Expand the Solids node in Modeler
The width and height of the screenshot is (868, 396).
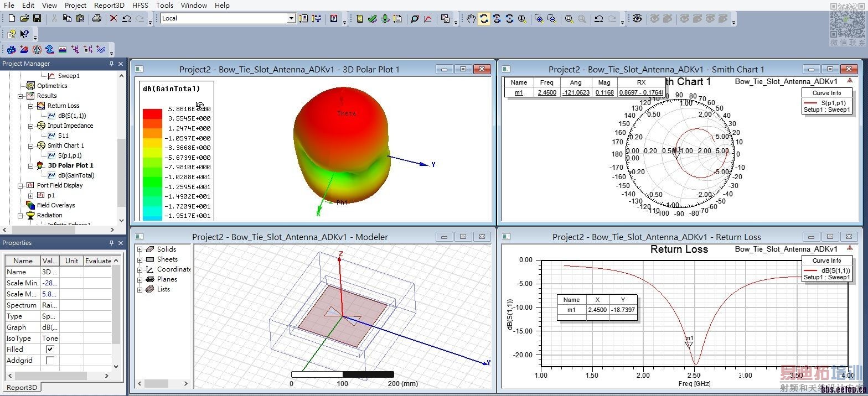(x=140, y=250)
